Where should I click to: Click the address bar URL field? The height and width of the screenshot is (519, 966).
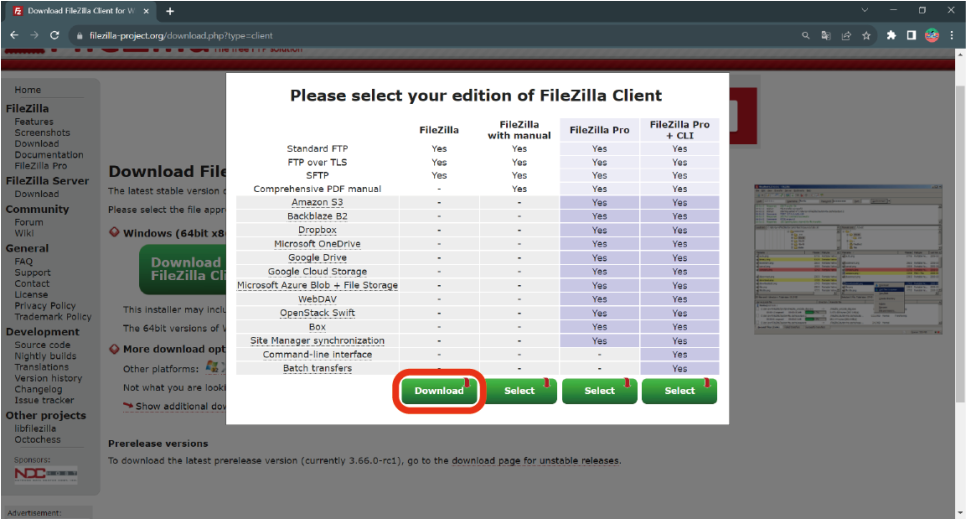[431, 36]
